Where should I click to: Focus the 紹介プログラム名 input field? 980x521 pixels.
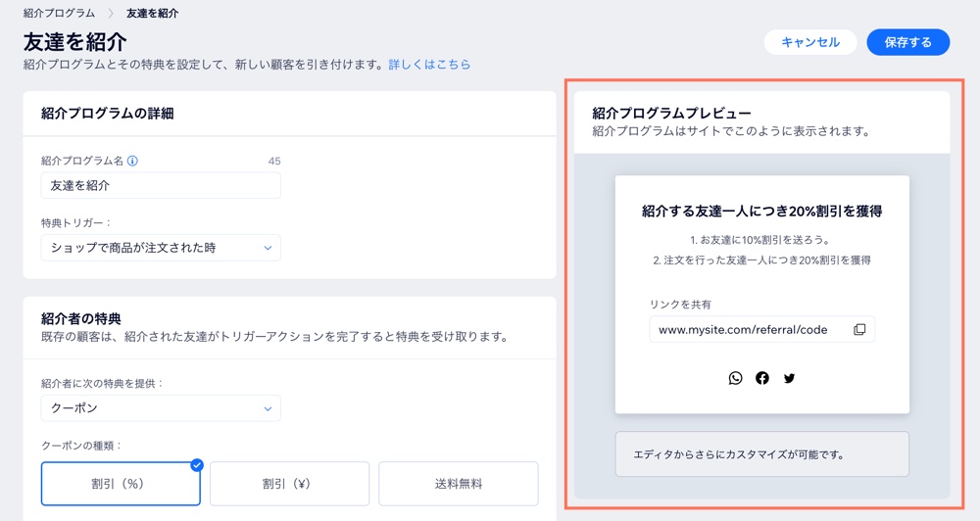point(161,185)
